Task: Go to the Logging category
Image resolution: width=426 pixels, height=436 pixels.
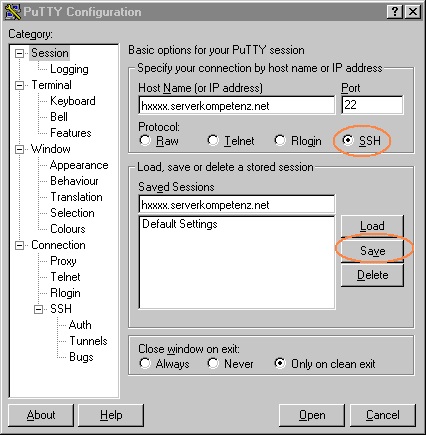Action: coord(69,69)
